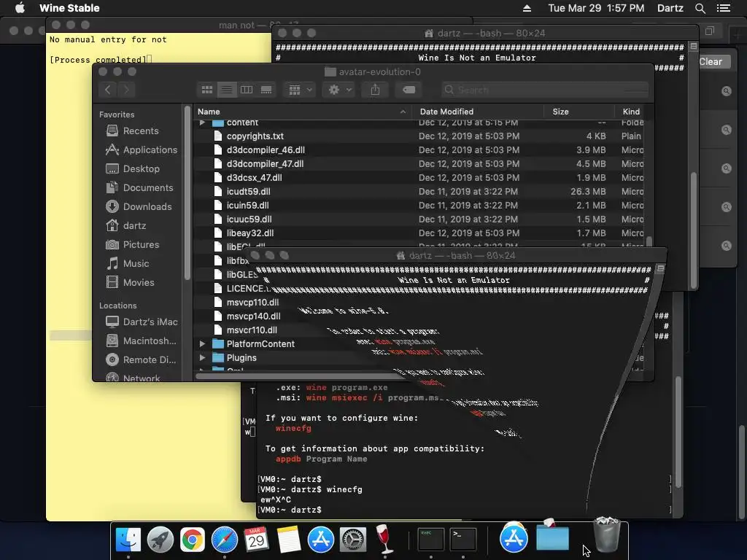Viewport: 747px width, 560px height.
Task: Sort Finder list by Size column
Action: tap(578, 112)
